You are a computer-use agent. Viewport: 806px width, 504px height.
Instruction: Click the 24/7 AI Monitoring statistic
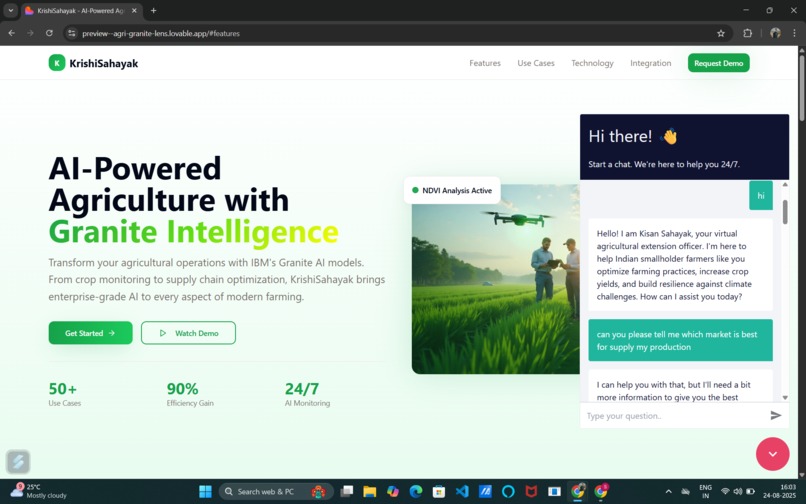click(307, 394)
